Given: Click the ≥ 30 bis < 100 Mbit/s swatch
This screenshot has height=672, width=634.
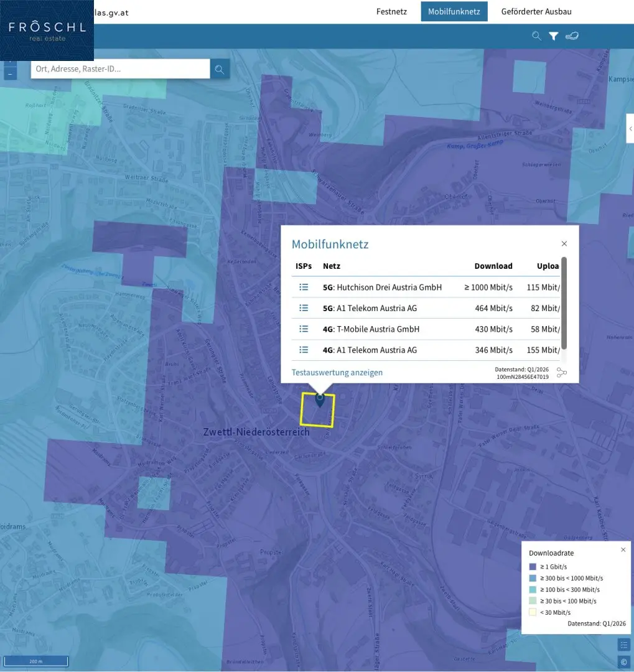Looking at the screenshot, I should 533,601.
